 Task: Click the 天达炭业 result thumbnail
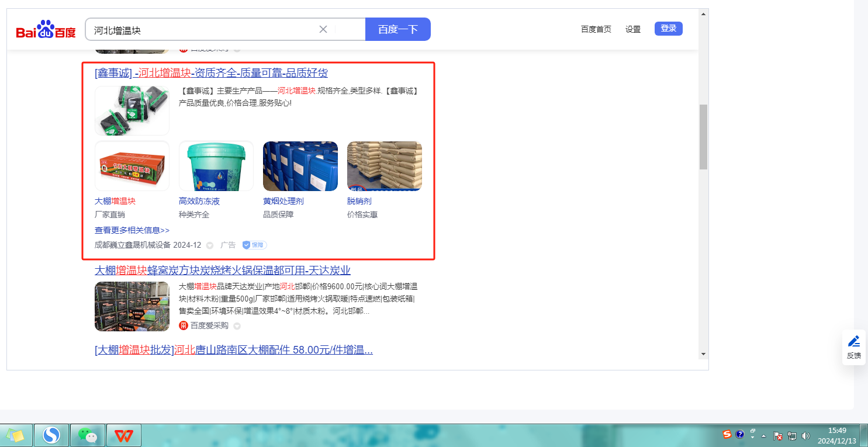pyautogui.click(x=132, y=307)
